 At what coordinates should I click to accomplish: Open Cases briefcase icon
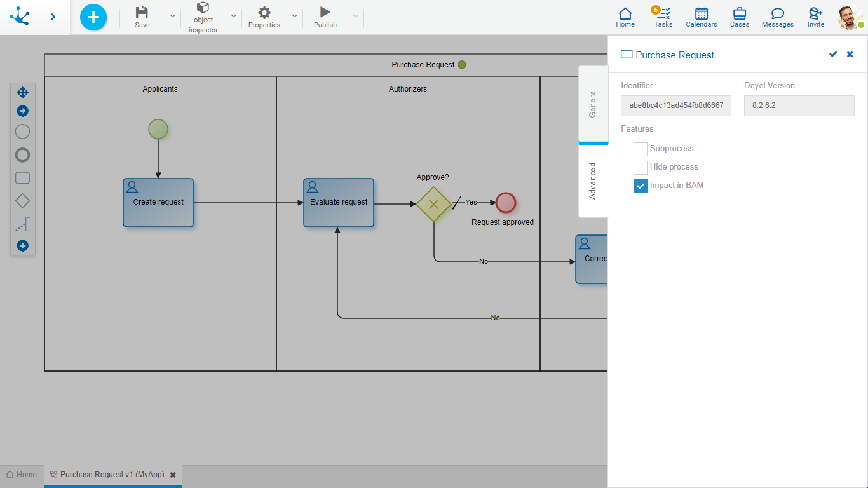[740, 17]
